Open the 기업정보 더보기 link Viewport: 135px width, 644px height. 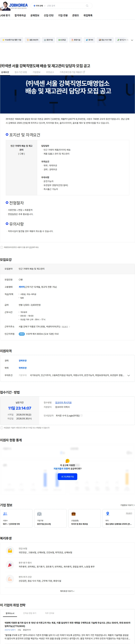coord(127,505)
